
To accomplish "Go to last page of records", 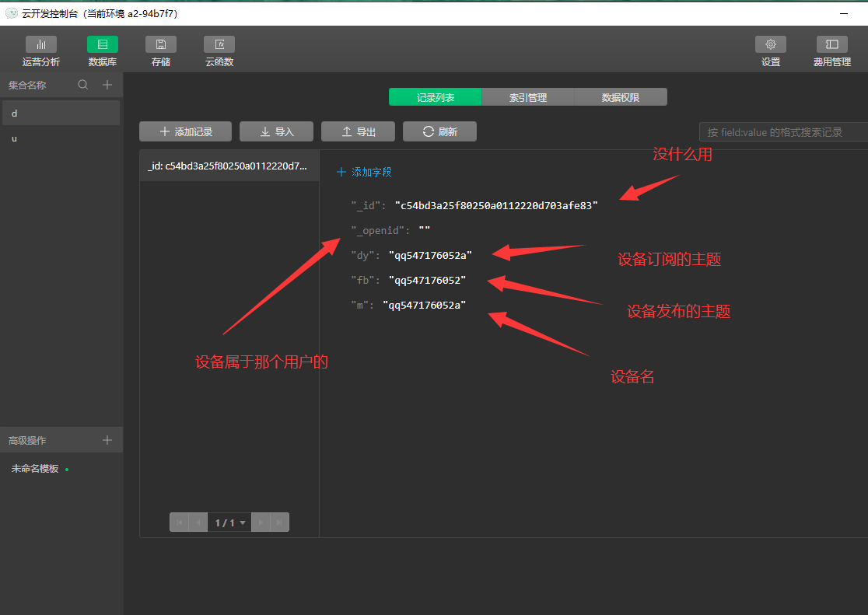I will pos(279,522).
